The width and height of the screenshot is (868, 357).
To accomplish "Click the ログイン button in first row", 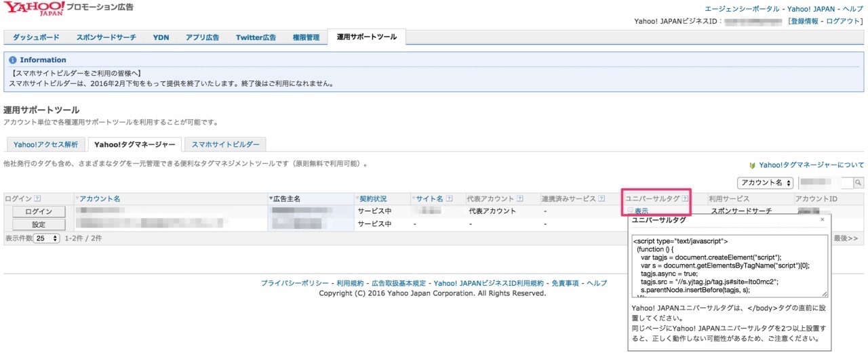I will point(39,211).
